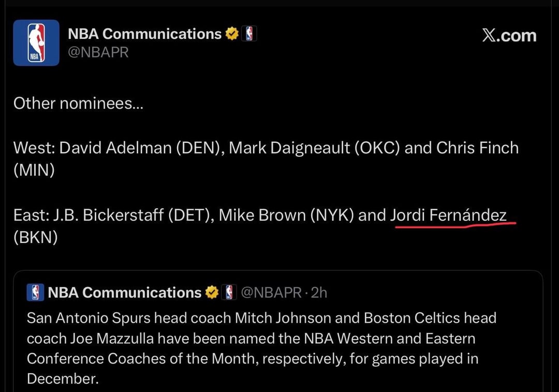
Task: Select the main tweet text mentioning West nominees
Action: click(x=259, y=148)
